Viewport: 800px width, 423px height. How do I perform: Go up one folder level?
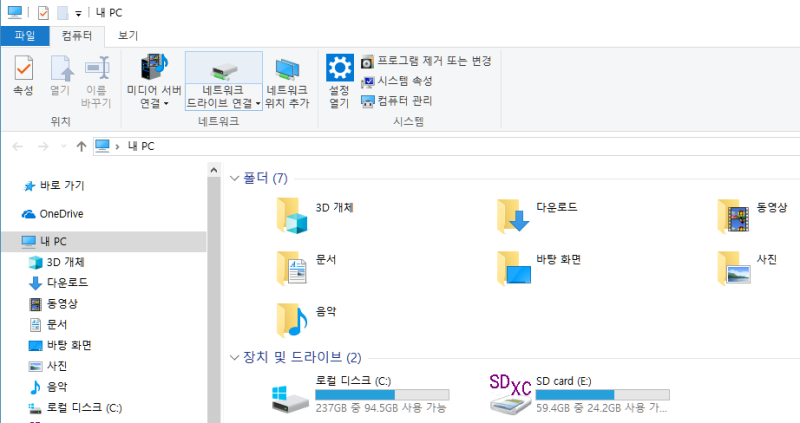click(x=81, y=146)
